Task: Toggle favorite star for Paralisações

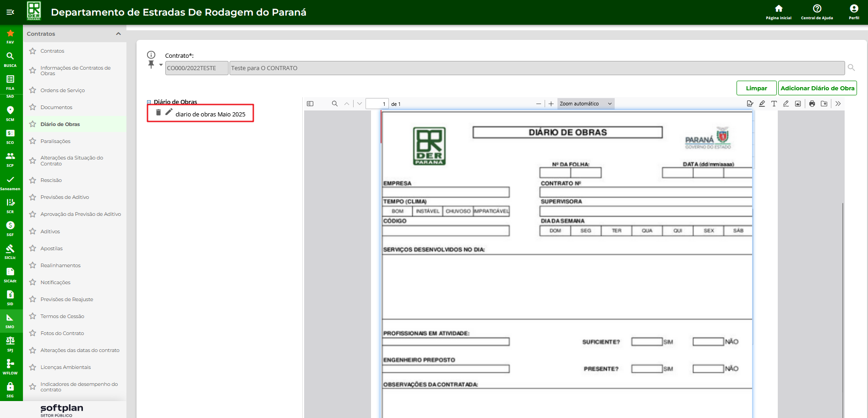Action: click(33, 141)
